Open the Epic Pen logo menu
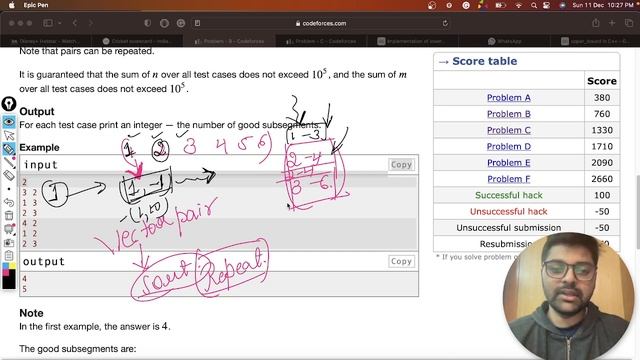Image resolution: width=640 pixels, height=360 pixels. pyautogui.click(x=9, y=104)
